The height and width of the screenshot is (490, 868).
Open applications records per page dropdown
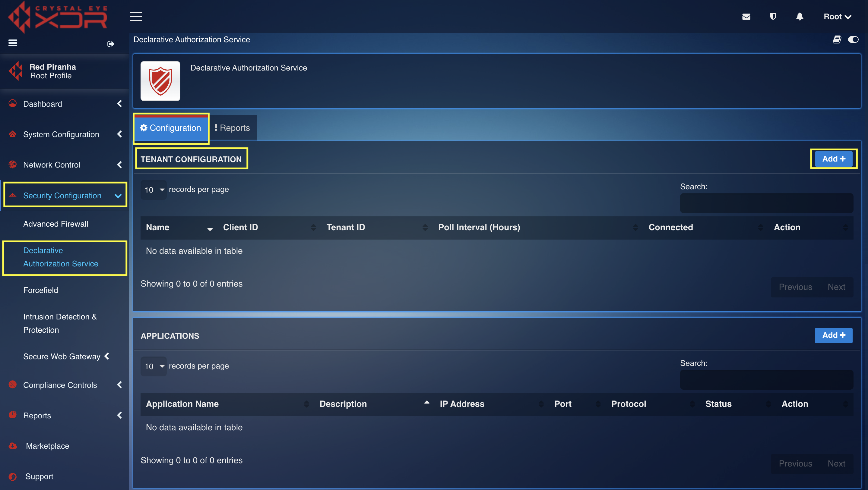coord(154,366)
